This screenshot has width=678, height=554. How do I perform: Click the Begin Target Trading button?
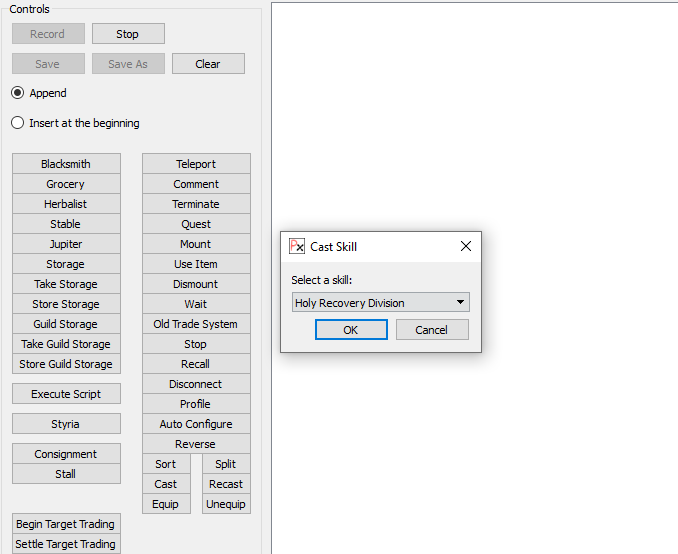[x=66, y=524]
